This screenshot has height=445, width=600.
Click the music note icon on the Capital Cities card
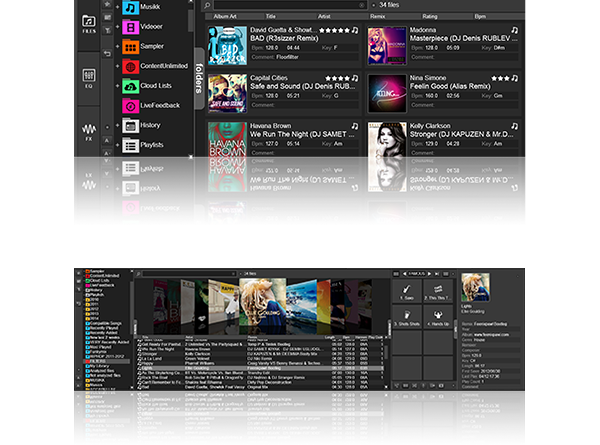355,78
